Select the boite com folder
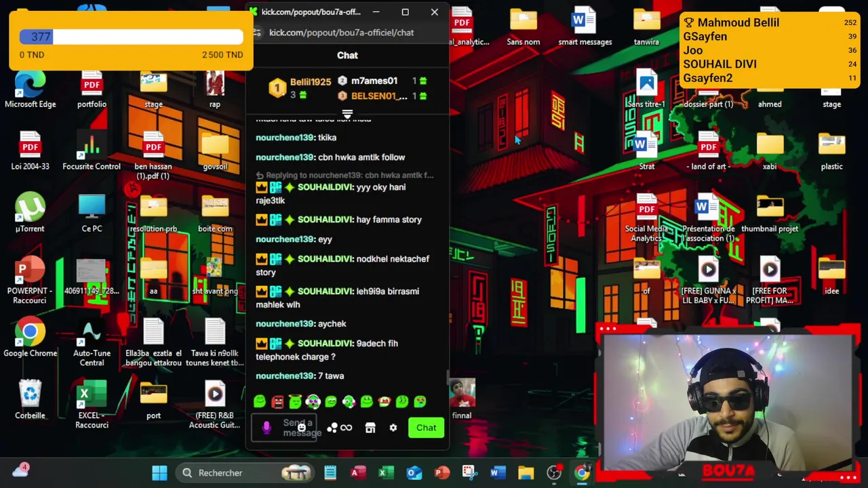The width and height of the screenshot is (868, 488). [x=215, y=214]
